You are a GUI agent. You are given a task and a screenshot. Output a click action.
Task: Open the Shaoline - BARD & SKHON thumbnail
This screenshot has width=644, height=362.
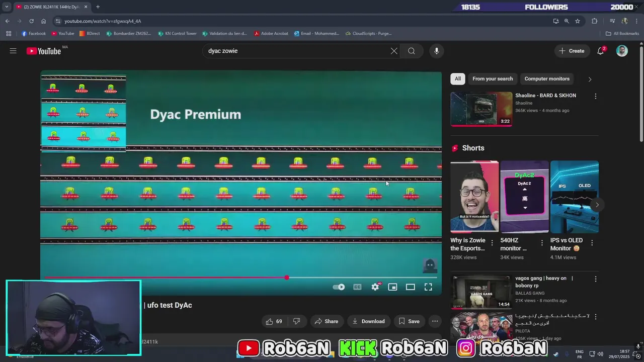pos(481,109)
